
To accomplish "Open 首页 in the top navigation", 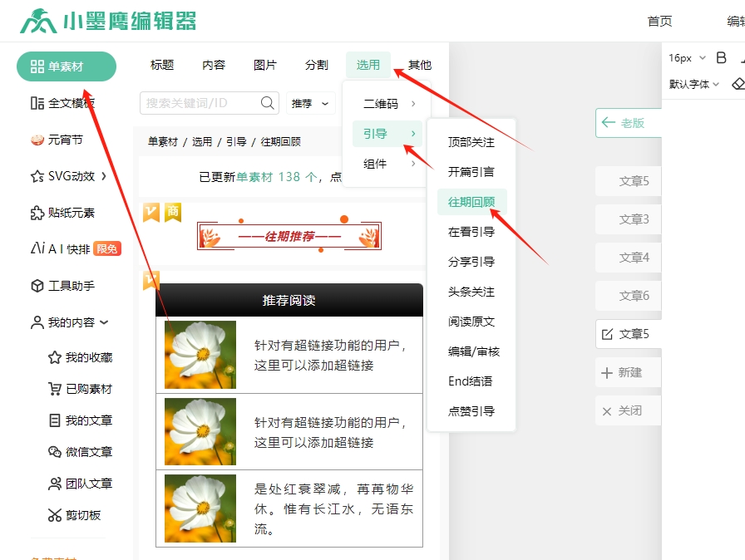I will point(659,22).
